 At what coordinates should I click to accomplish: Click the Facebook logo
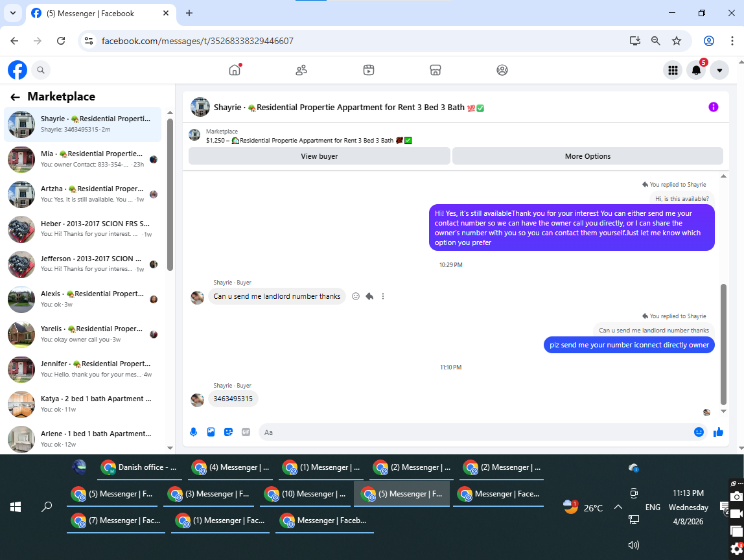pyautogui.click(x=17, y=70)
